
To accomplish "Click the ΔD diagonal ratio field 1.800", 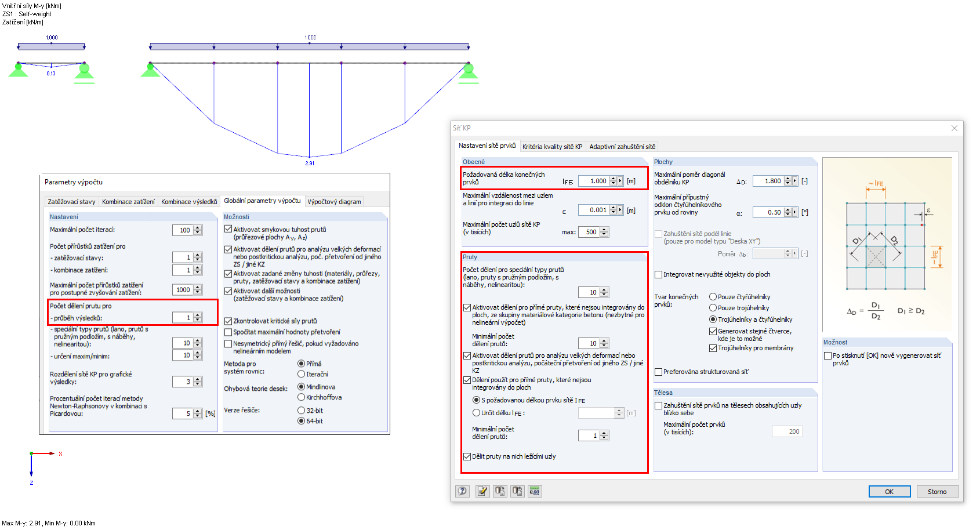I will [768, 181].
